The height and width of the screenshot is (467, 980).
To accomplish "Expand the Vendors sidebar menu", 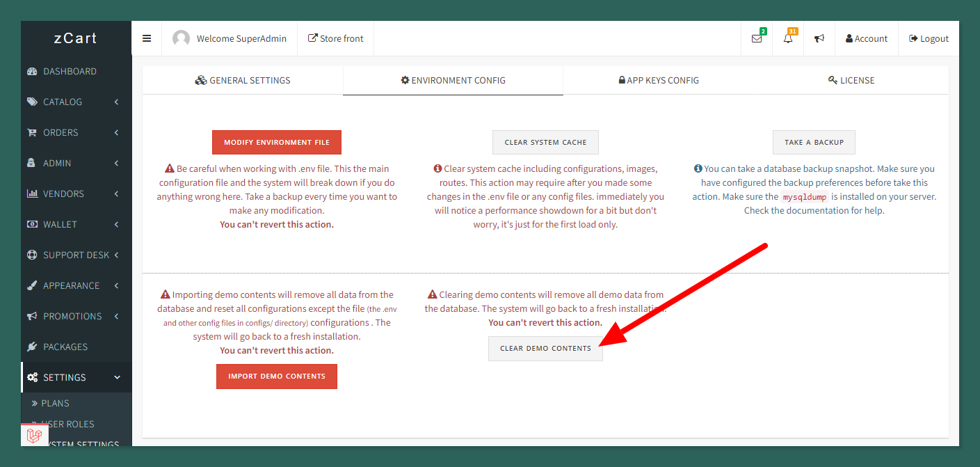I will click(x=73, y=194).
